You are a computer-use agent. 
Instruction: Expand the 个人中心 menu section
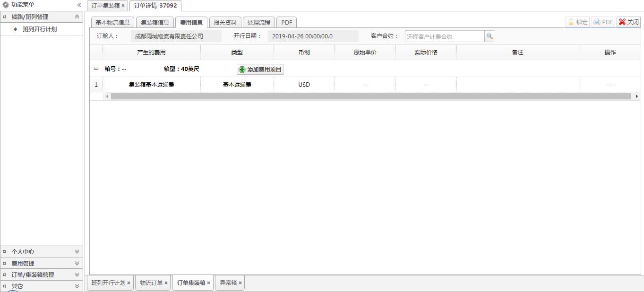point(77,252)
